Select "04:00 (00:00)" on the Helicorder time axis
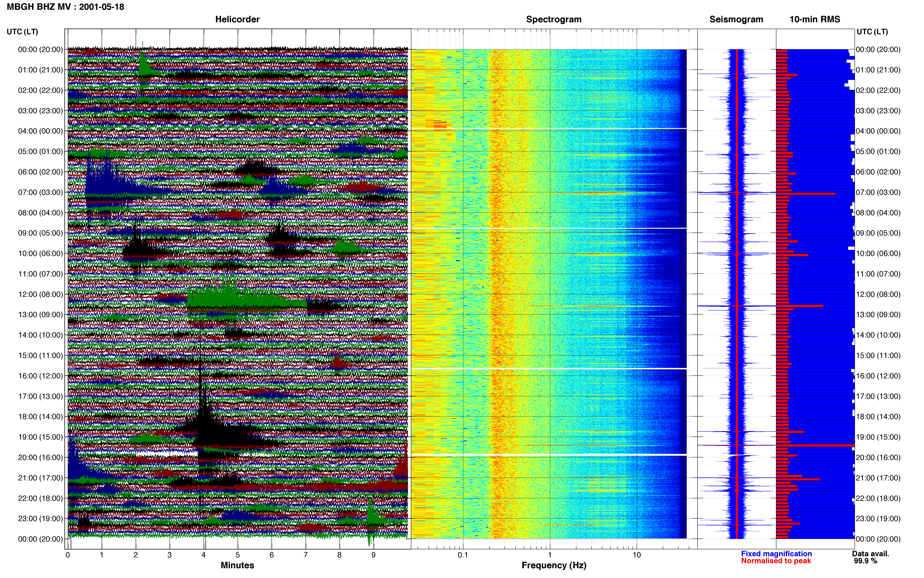Screen dimensions: 924x578 tap(41, 131)
